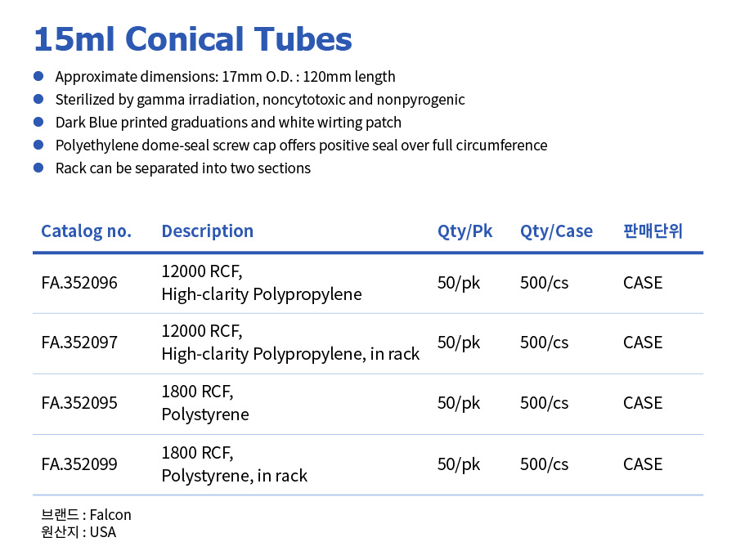736x560 pixels.
Task: Click the "Qty/Case" column header
Action: point(556,231)
